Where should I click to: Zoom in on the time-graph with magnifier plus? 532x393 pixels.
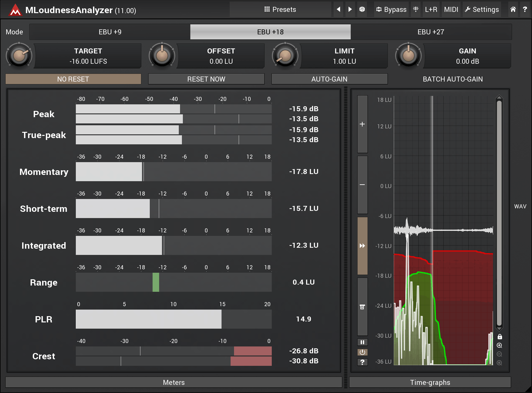click(499, 346)
